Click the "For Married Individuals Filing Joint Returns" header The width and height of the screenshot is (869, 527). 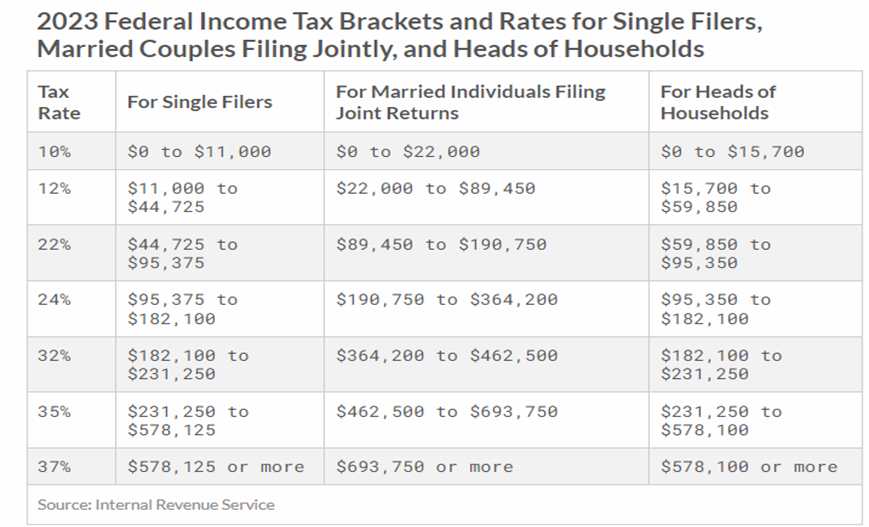coord(470,102)
